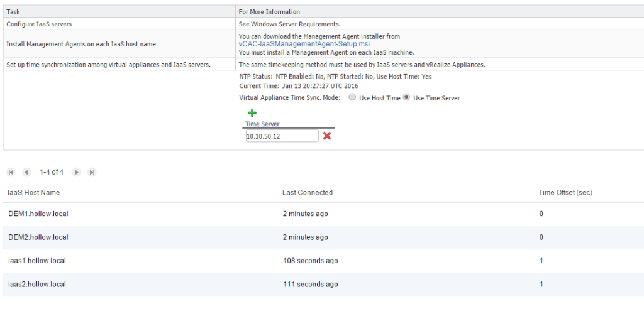
Task: Go to first page of host list
Action: [11, 172]
